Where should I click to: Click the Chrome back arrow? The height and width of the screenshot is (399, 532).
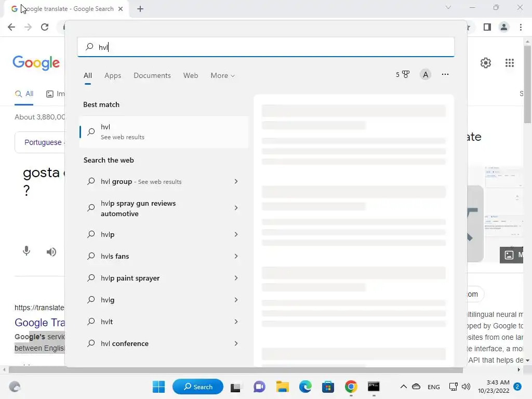click(x=11, y=27)
